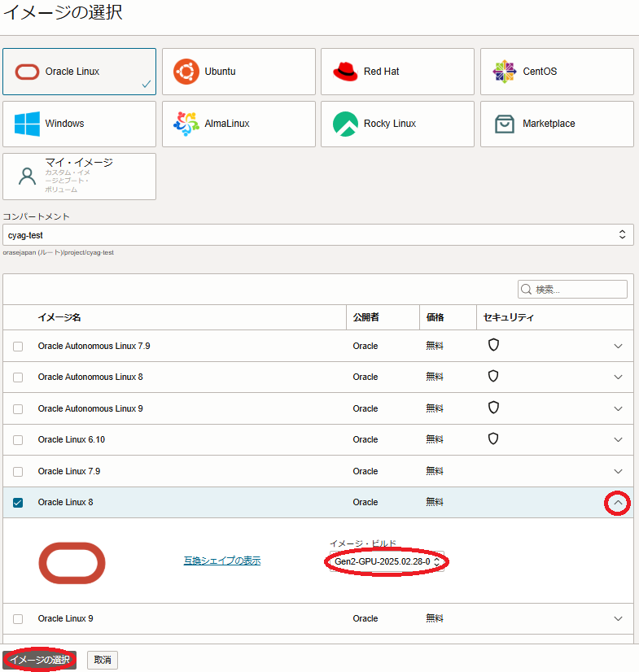Uncheck the Oracle Linux 8 checkbox
639x672 pixels.
pos(18,503)
